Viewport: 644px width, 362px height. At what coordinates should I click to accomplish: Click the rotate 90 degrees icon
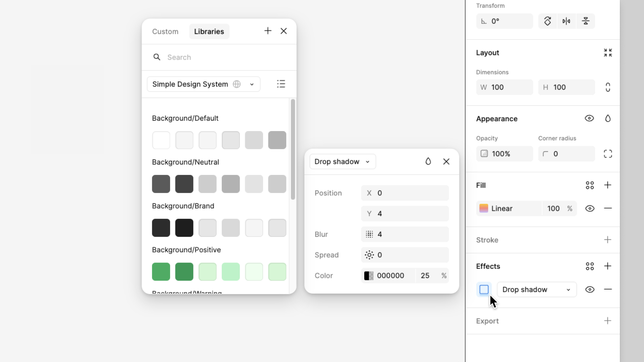coord(547,21)
